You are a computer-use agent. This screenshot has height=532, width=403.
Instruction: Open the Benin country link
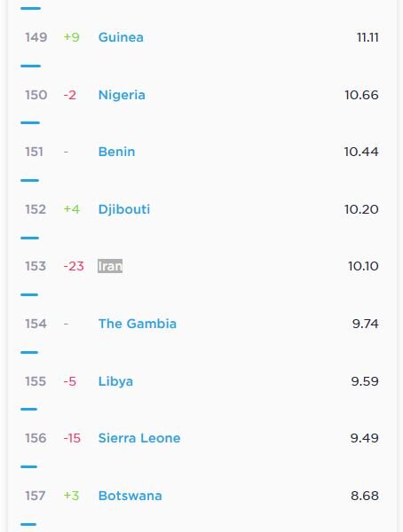[x=116, y=152]
